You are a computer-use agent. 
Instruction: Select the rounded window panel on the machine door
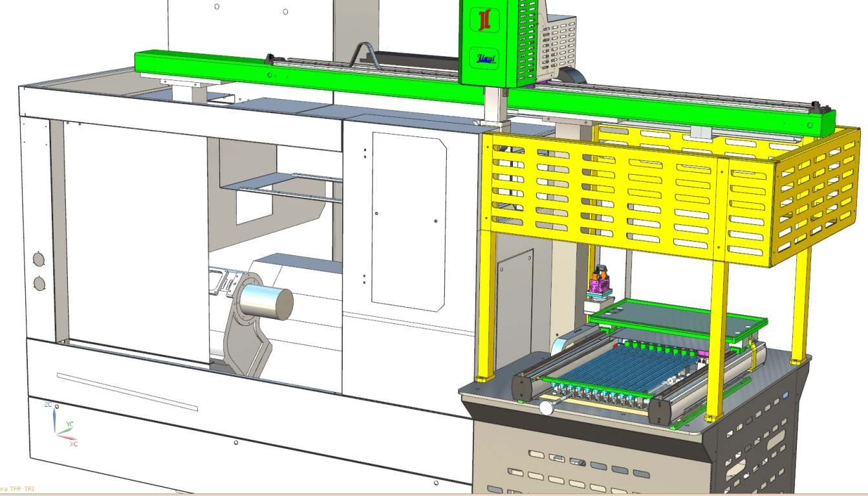(x=409, y=221)
